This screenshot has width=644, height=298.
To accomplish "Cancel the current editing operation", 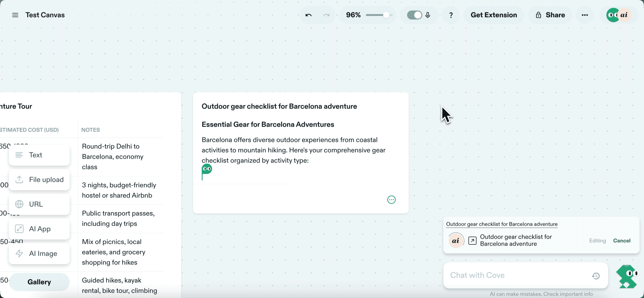I will (x=622, y=240).
